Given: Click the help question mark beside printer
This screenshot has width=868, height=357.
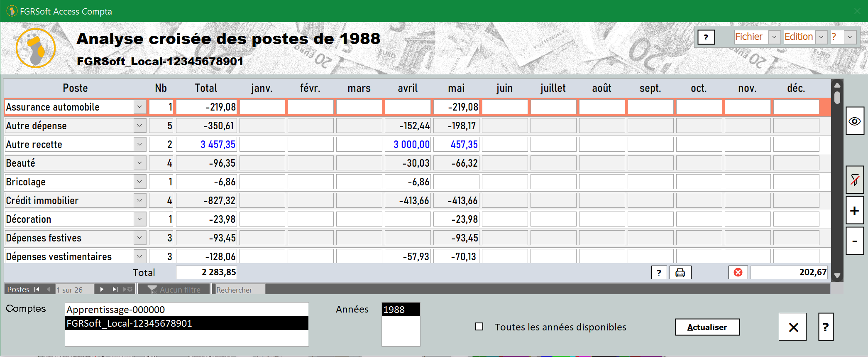Looking at the screenshot, I should pos(659,273).
